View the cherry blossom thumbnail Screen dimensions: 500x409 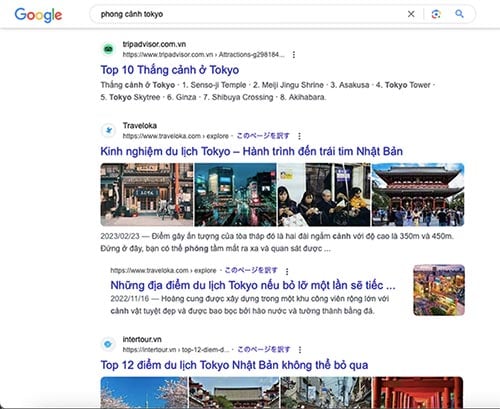point(144,392)
